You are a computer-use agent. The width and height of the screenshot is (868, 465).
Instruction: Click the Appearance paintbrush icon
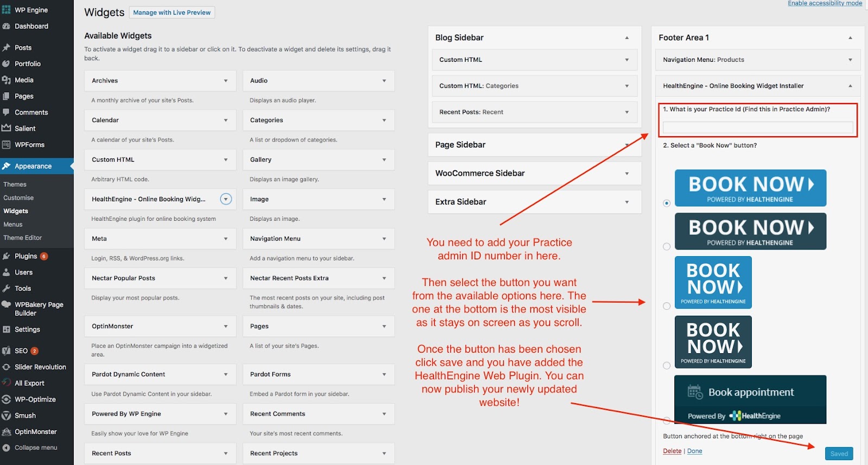click(7, 166)
